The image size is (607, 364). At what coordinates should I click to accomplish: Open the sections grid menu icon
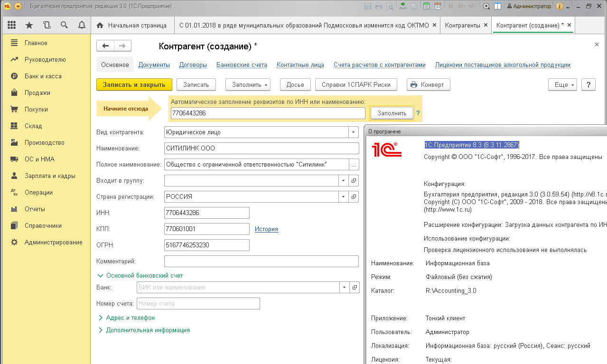pos(12,25)
